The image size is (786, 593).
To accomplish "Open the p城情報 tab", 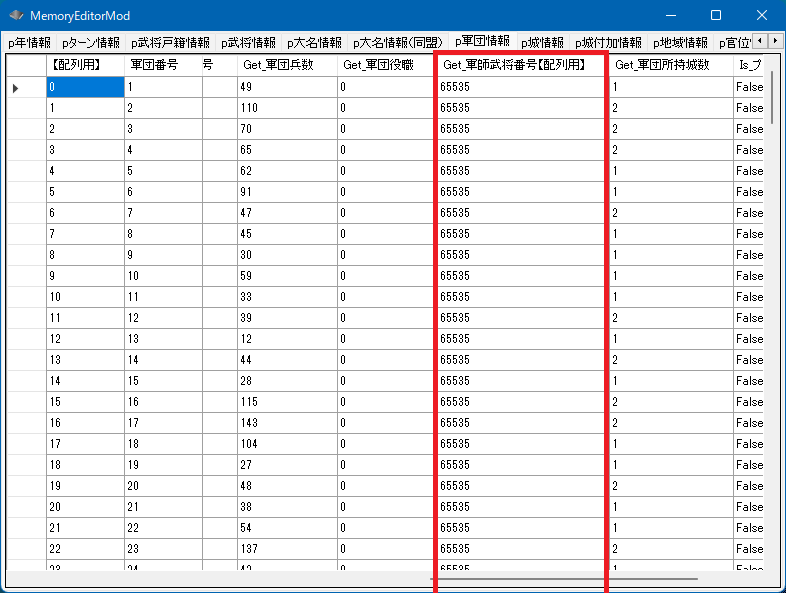I will coord(542,43).
